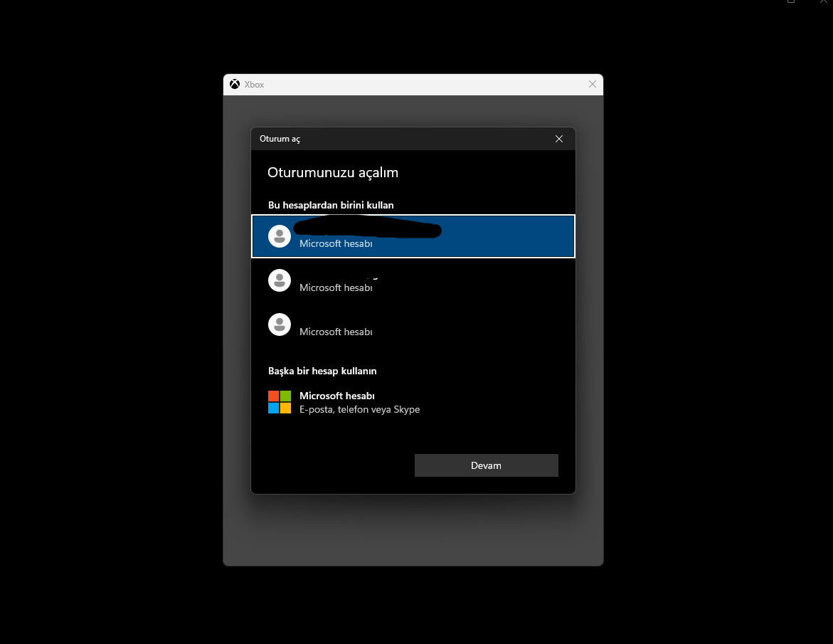The image size is (833, 644).
Task: Click avatar icon of the highlighted account
Action: pyautogui.click(x=280, y=236)
